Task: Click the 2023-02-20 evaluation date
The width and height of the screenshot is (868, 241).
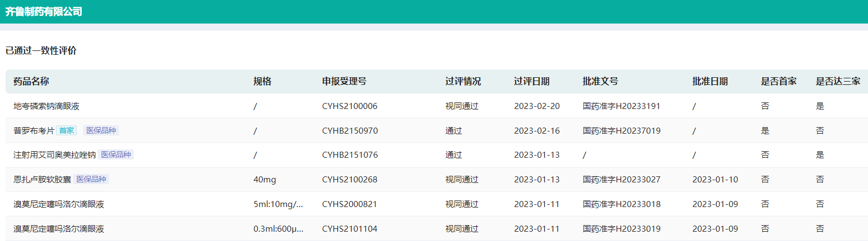Action: click(x=537, y=106)
